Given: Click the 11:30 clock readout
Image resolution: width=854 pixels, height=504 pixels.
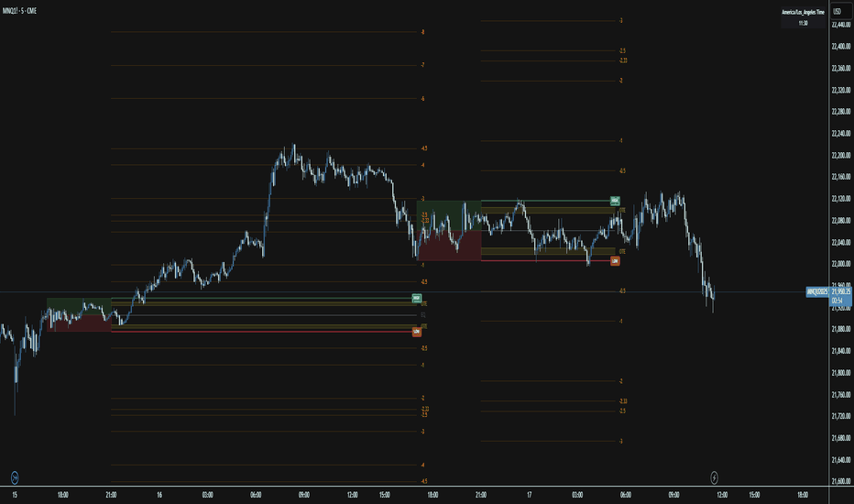Looking at the screenshot, I should 803,23.
